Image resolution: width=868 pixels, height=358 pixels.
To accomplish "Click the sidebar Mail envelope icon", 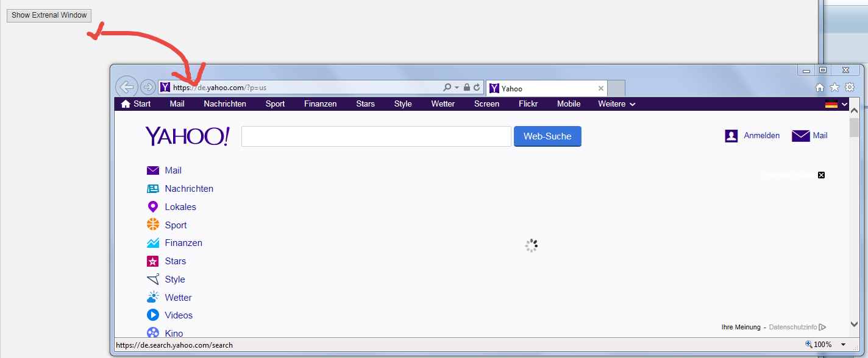I will [153, 170].
